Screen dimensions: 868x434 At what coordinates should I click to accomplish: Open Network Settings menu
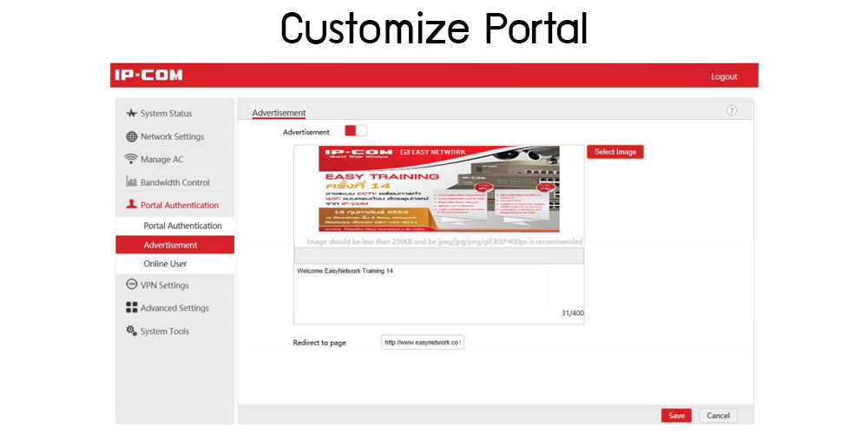pyautogui.click(x=175, y=137)
